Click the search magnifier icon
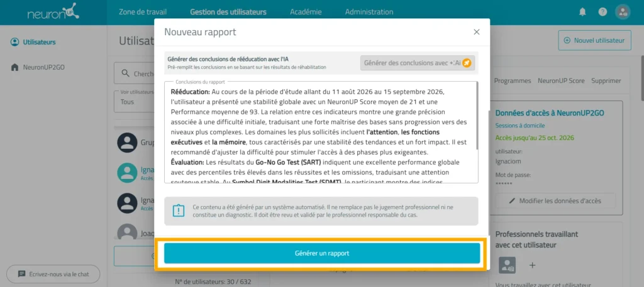 coord(126,74)
